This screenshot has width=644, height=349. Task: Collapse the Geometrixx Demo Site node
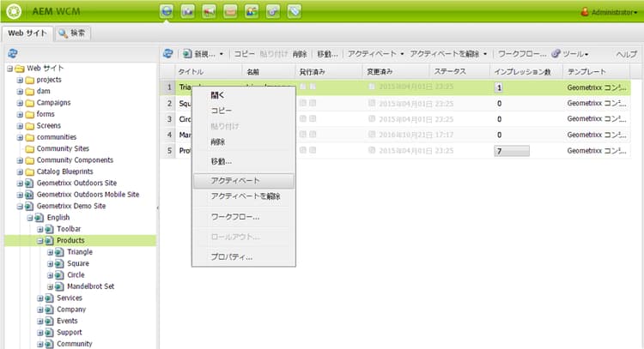pyautogui.click(x=20, y=207)
